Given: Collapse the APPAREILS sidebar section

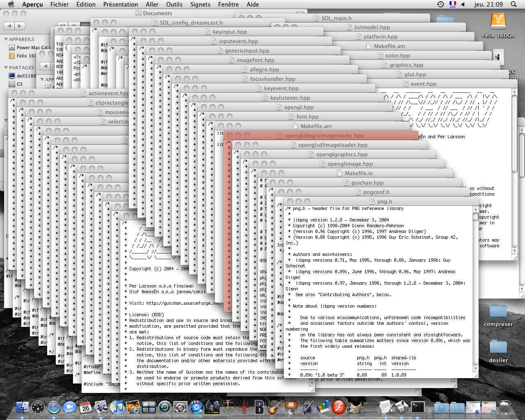Looking at the screenshot, I should tap(6, 39).
